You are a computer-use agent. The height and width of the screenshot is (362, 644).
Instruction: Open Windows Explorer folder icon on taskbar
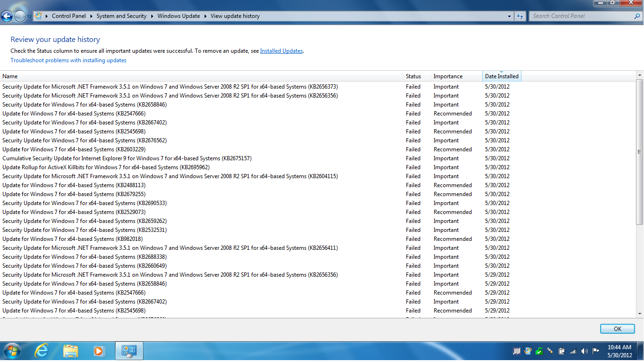(x=71, y=351)
